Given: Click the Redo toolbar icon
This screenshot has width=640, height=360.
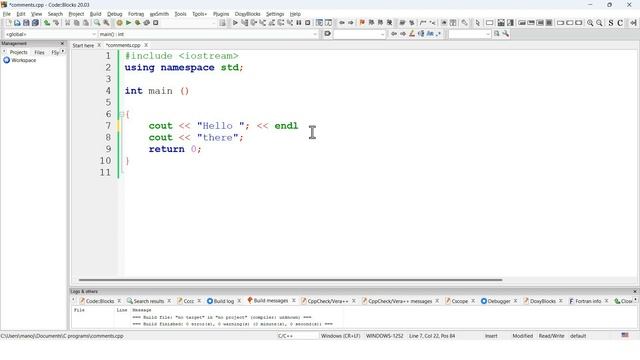Looking at the screenshot, I should [x=56, y=23].
